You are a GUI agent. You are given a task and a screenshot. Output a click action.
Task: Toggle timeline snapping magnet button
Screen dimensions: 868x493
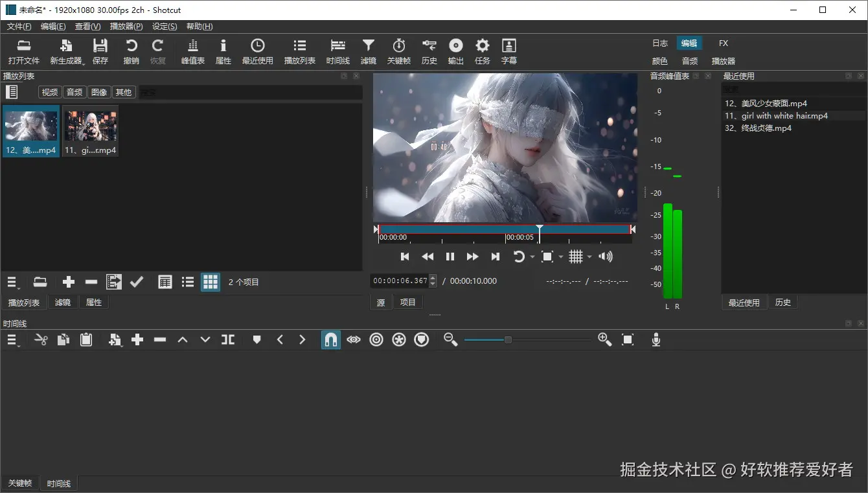coord(330,339)
